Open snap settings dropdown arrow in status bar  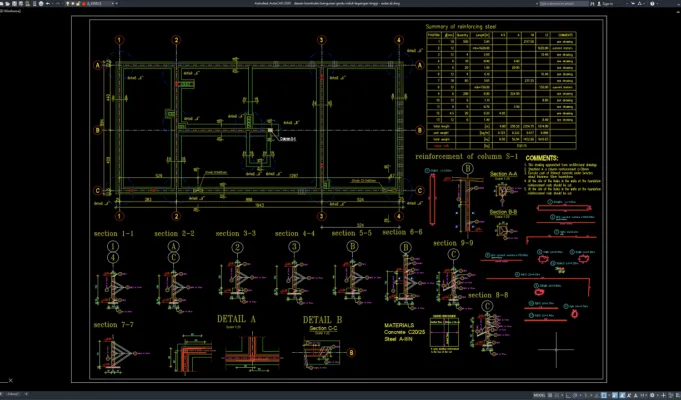point(562,395)
